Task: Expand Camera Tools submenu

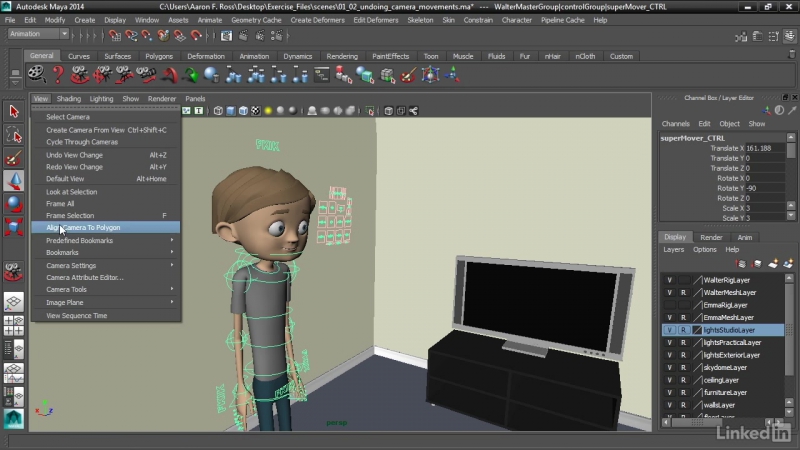Action: (x=106, y=289)
